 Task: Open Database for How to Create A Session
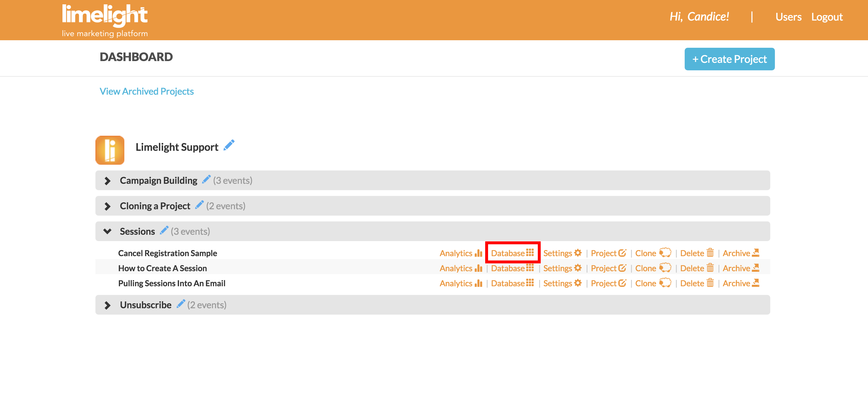pos(512,268)
